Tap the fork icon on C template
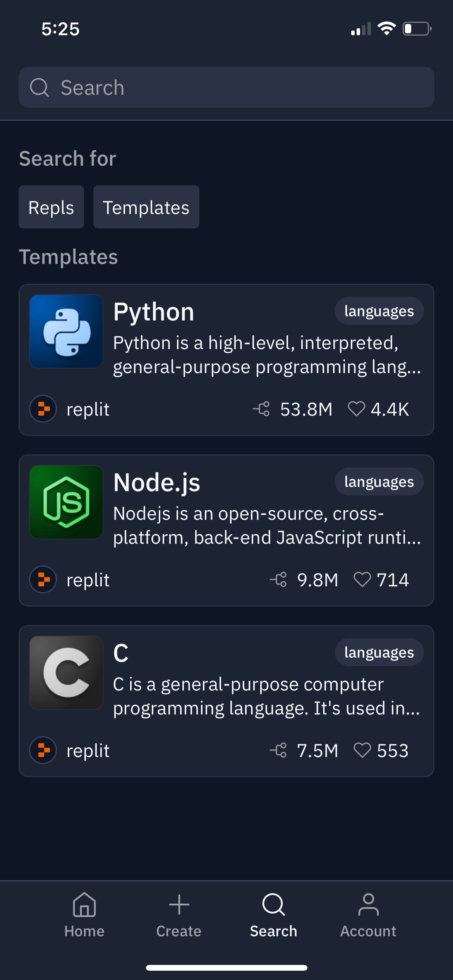The height and width of the screenshot is (980, 453). click(x=278, y=750)
